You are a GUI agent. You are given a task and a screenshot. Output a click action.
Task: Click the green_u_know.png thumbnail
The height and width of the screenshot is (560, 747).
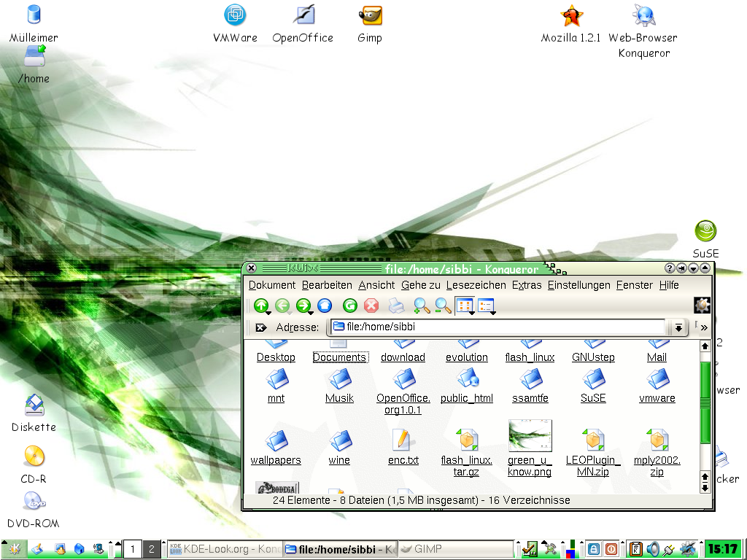(530, 436)
